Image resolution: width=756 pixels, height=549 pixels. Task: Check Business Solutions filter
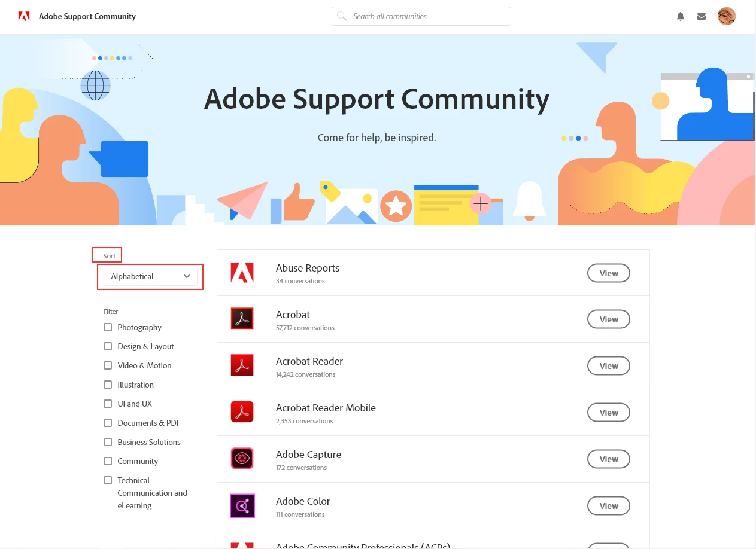[108, 442]
